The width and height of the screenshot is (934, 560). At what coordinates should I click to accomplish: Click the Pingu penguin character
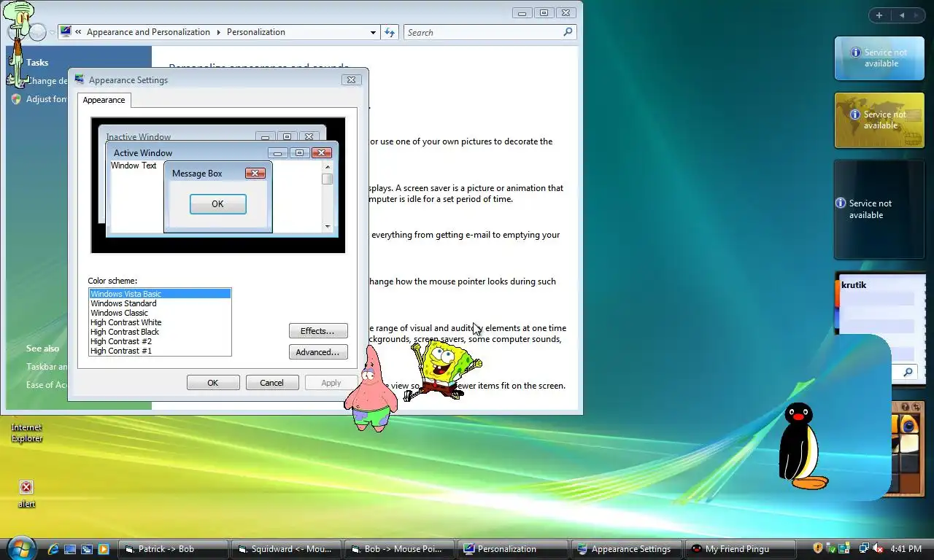click(x=801, y=445)
